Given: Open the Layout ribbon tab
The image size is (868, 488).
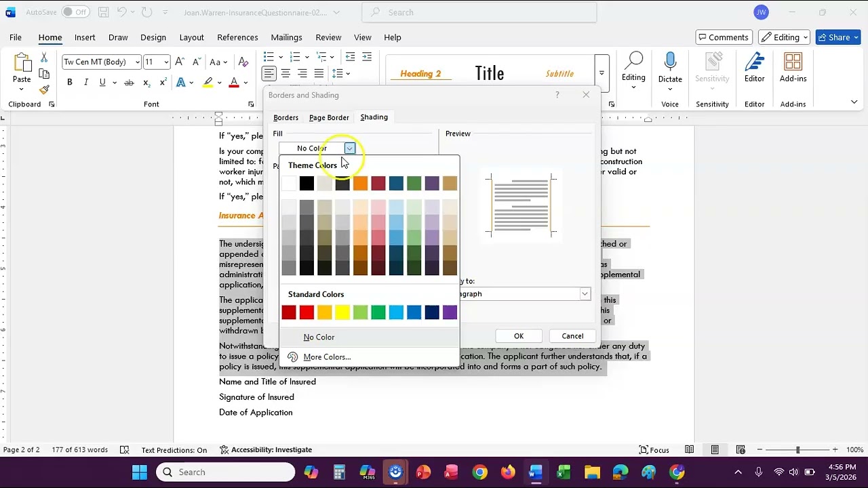Looking at the screenshot, I should [x=192, y=37].
